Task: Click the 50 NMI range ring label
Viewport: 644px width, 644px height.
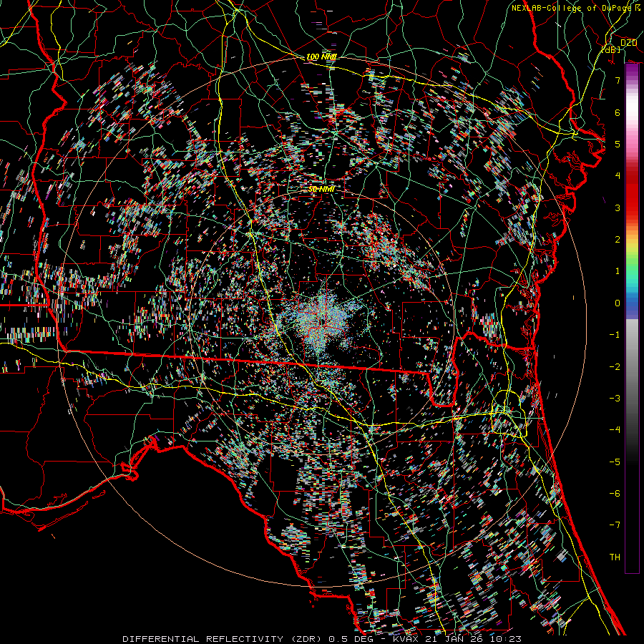Action: click(321, 189)
